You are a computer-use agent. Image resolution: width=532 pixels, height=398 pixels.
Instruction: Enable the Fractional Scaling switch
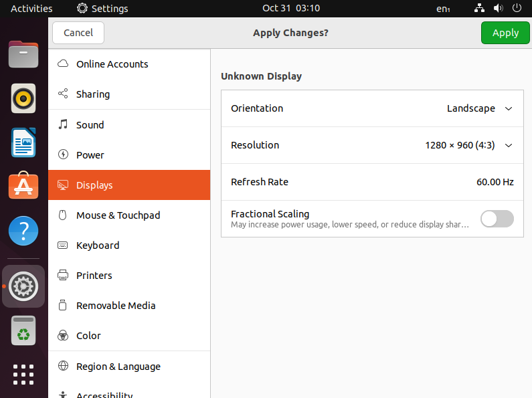pyautogui.click(x=497, y=219)
